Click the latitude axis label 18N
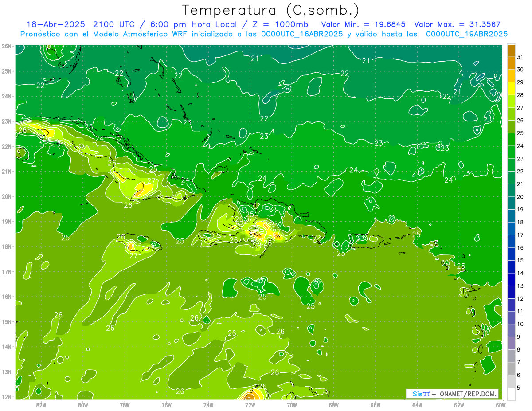Image resolution: width=532 pixels, height=411 pixels. click(x=7, y=247)
